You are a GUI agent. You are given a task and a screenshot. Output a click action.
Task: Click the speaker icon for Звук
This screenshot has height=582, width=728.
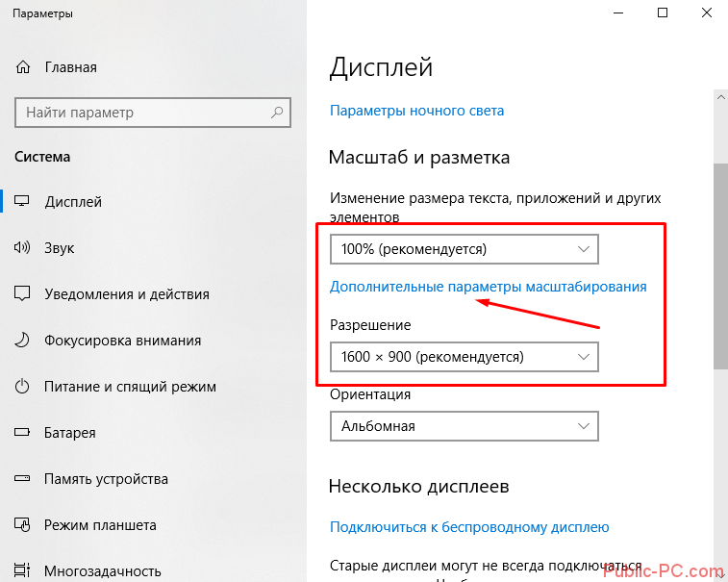pyautogui.click(x=22, y=247)
